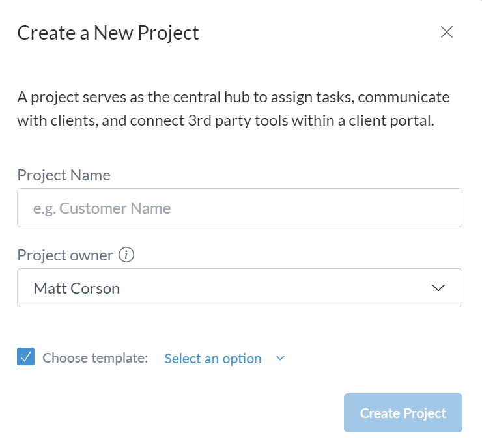482x448 pixels.
Task: Click the checkmark icon for Choose template
Action: point(26,357)
